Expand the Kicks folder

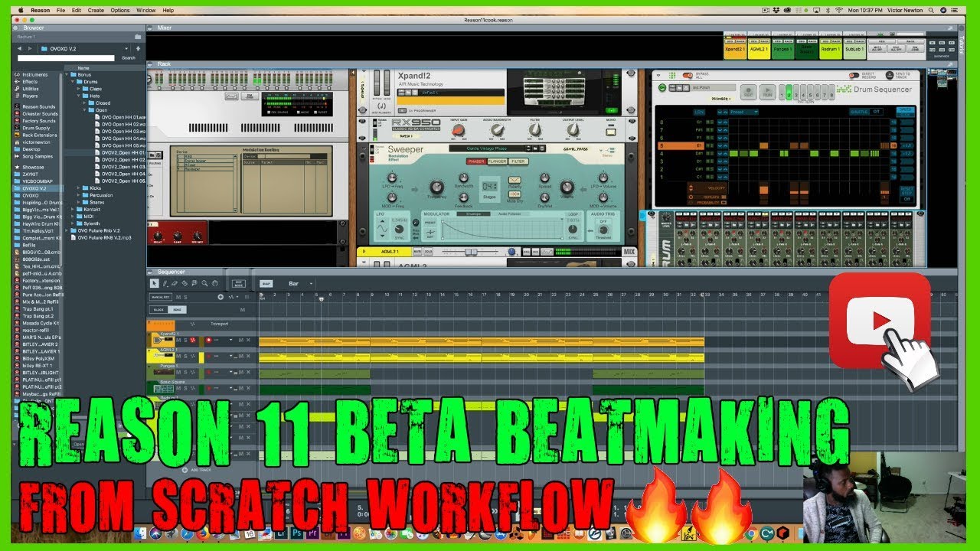(x=78, y=188)
